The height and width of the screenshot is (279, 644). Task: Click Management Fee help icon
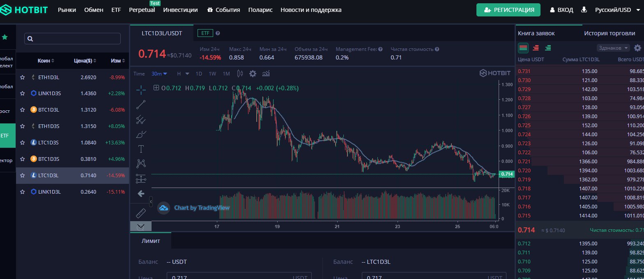(x=380, y=49)
